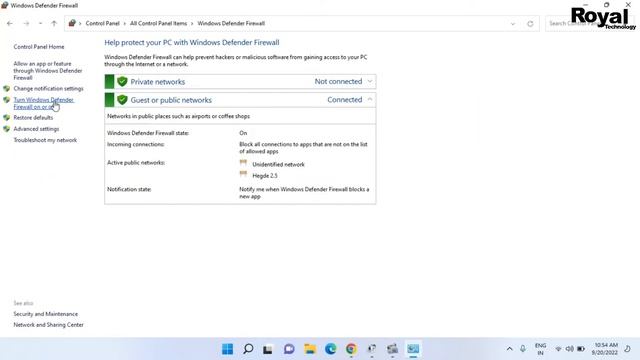This screenshot has height=360, width=640.
Task: Go up one level with Up arrow
Action: pos(54,24)
